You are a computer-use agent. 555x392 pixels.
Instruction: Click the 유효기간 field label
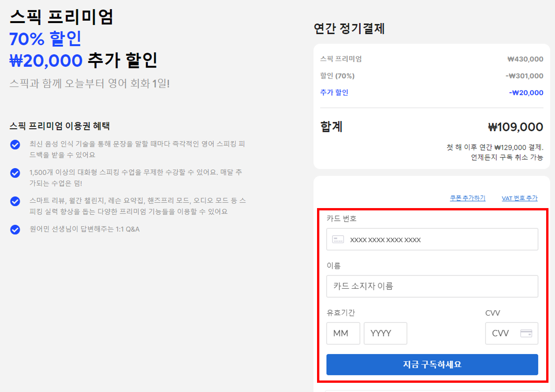click(341, 313)
